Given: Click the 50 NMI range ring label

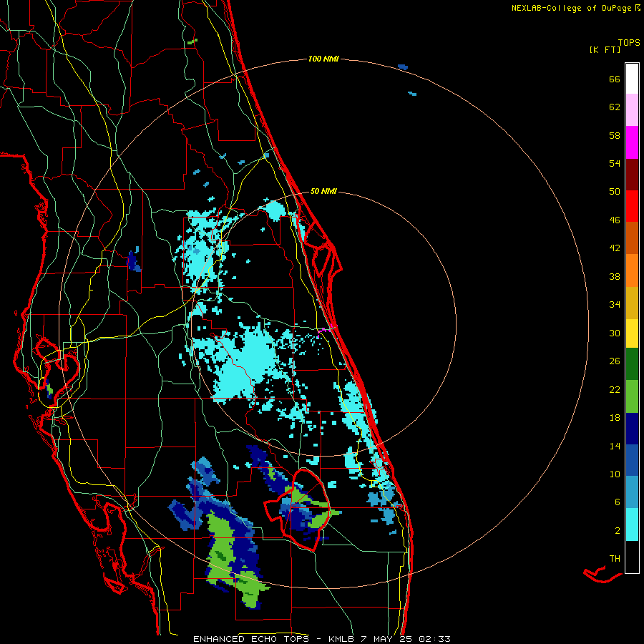Looking at the screenshot, I should point(323,191).
